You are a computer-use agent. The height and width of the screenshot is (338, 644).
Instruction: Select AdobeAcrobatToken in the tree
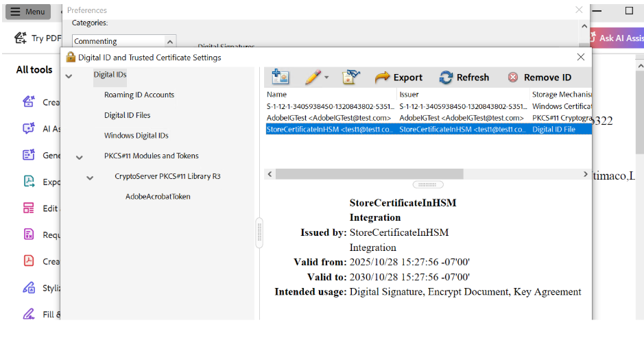(x=158, y=197)
